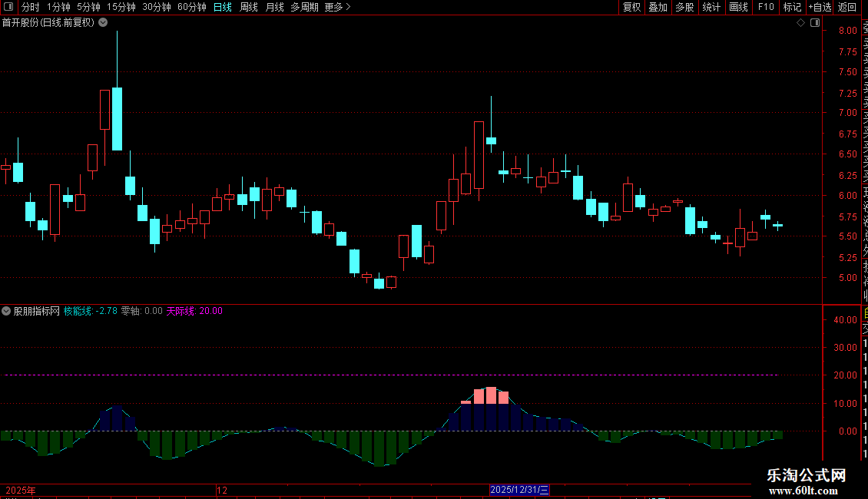
Task: Toggle the chart window layout icon
Action: 815,23
